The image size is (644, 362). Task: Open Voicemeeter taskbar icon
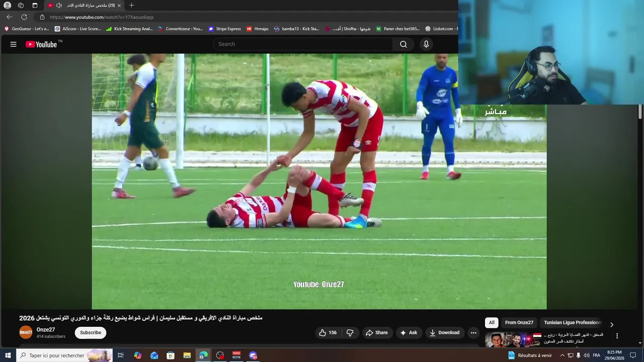[236, 355]
